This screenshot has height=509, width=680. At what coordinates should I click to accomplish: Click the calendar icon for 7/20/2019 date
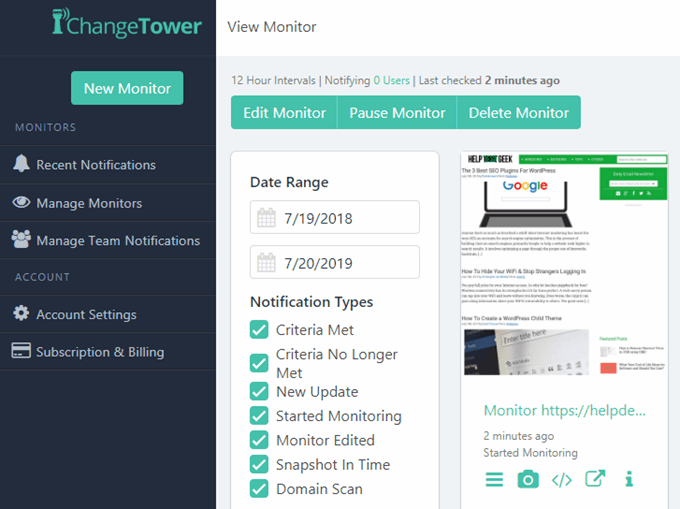coord(266,262)
